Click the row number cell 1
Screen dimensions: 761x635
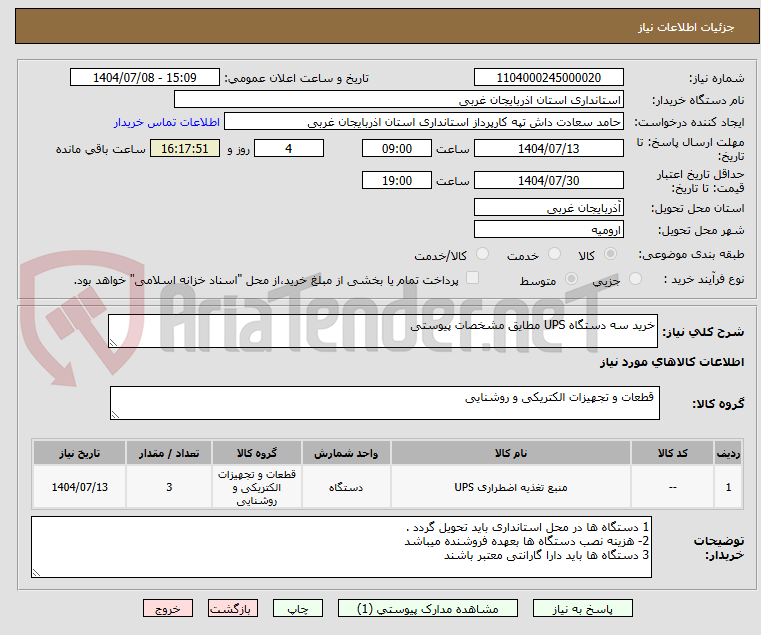click(x=728, y=487)
